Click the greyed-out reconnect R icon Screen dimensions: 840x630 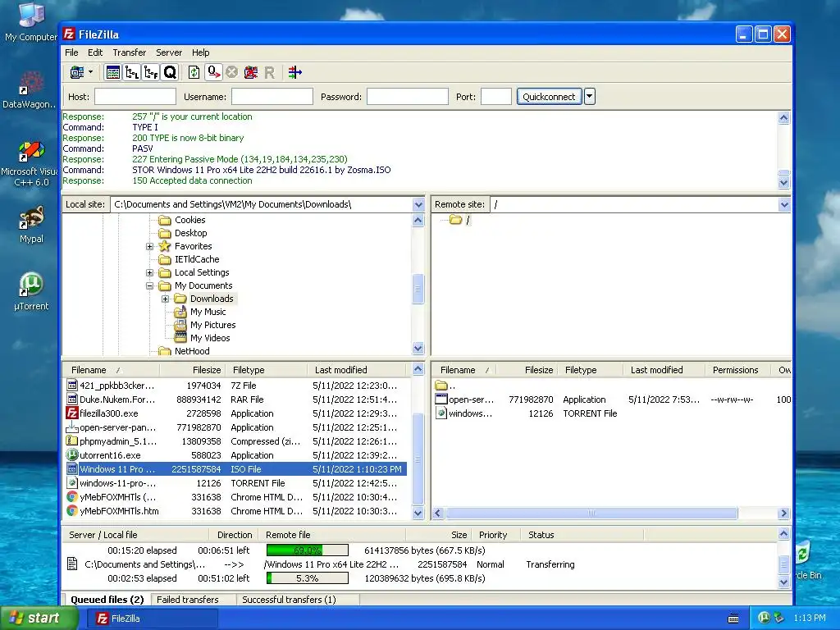(269, 72)
